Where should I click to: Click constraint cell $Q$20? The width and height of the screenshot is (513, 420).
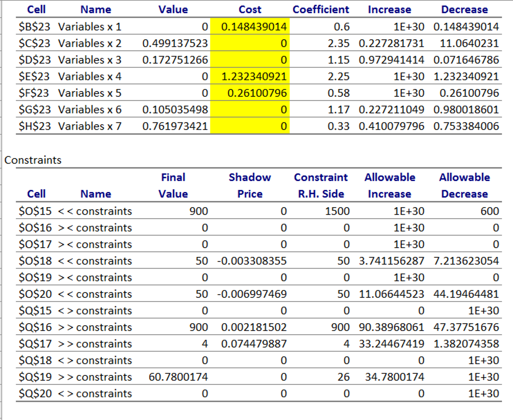pos(35,393)
